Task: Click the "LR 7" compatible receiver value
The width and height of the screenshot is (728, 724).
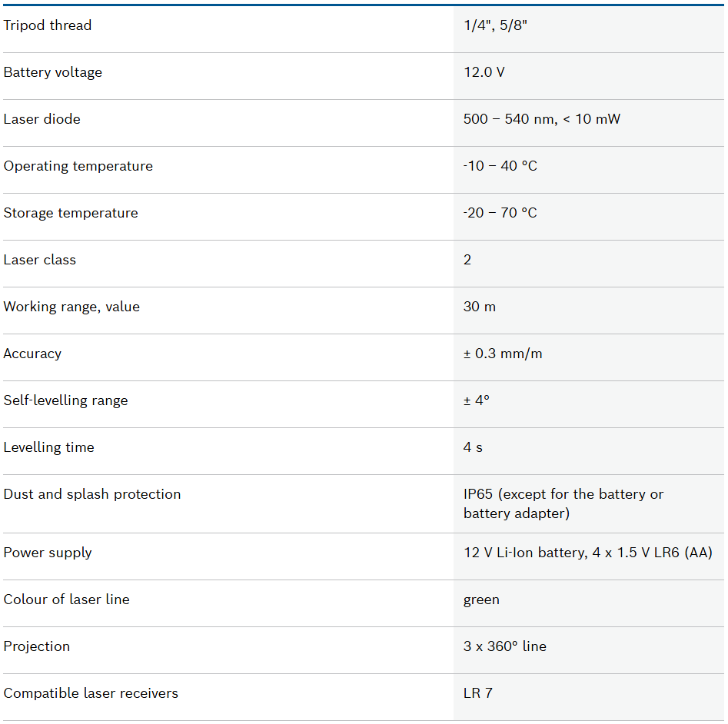Action: (x=478, y=693)
